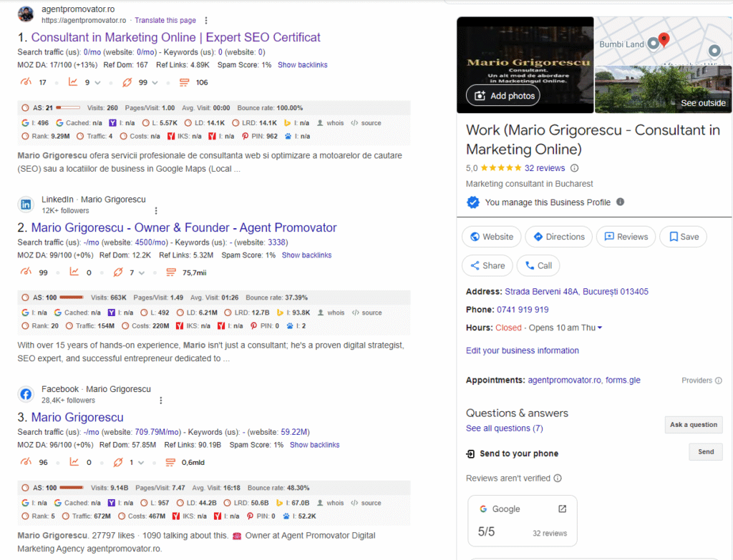Show backlinks for LinkedIn result
The image size is (733, 560).
pyautogui.click(x=306, y=255)
